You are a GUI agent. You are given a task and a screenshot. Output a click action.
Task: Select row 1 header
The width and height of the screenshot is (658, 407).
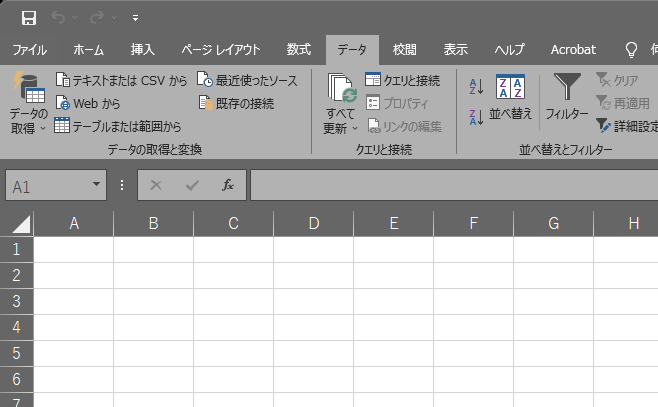tap(16, 250)
